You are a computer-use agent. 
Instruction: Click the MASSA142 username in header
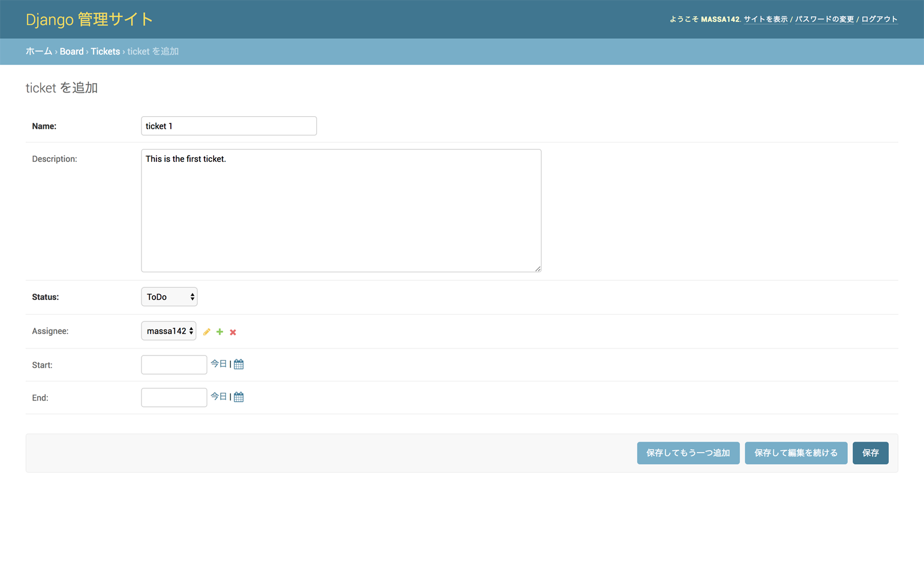pyautogui.click(x=720, y=19)
